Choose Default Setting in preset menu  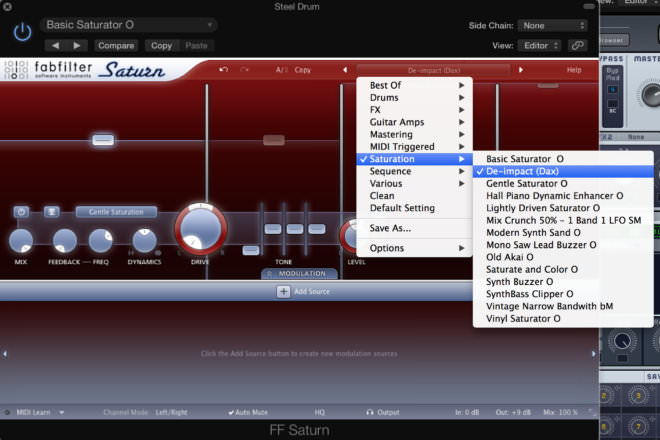[x=415, y=208]
